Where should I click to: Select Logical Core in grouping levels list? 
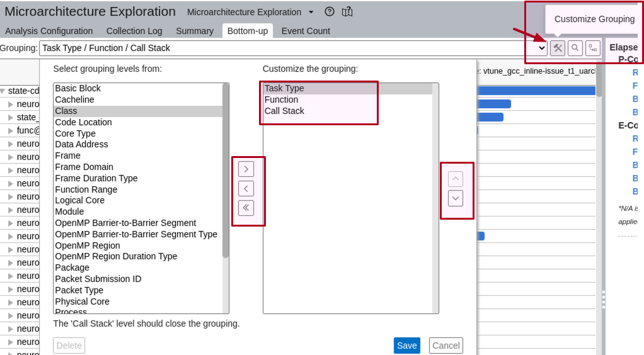(x=80, y=200)
